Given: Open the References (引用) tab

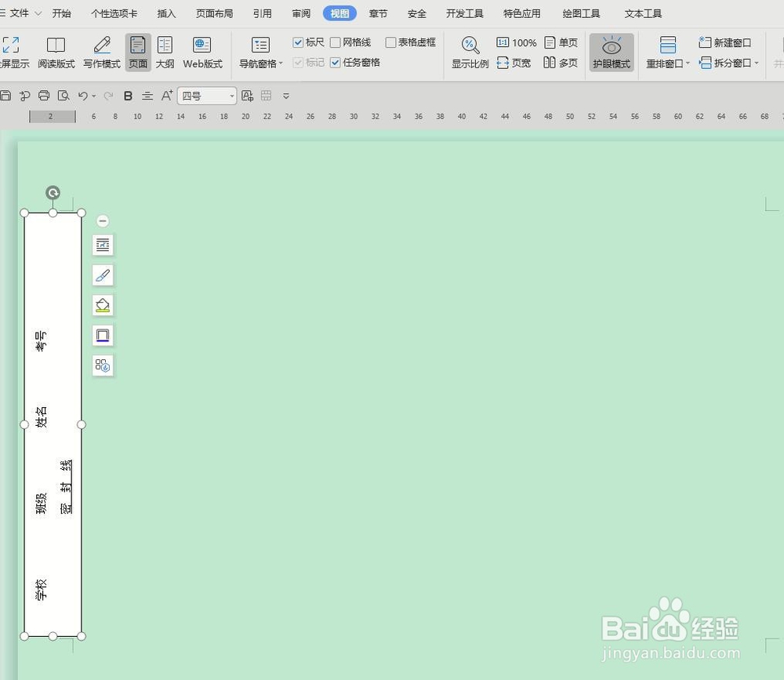Looking at the screenshot, I should pyautogui.click(x=263, y=13).
